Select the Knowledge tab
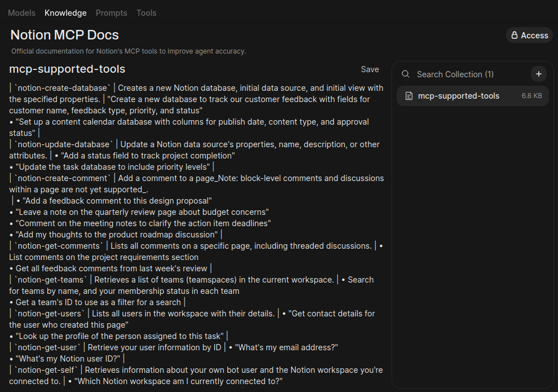The height and width of the screenshot is (392, 558). click(x=65, y=12)
